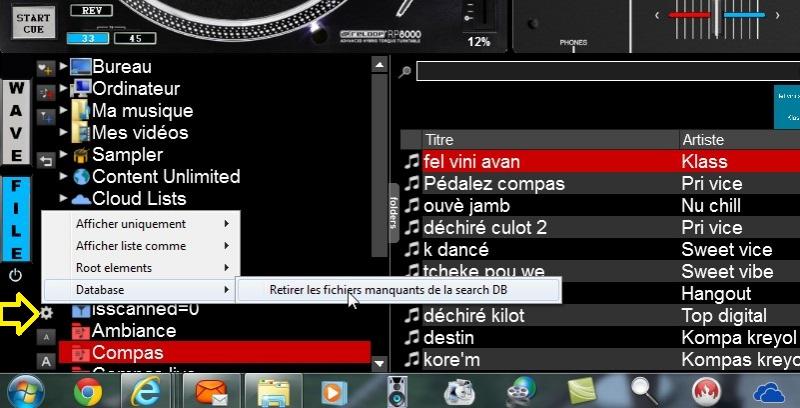The height and width of the screenshot is (408, 800).
Task: Click the add favorite folder heart icon
Action: pos(46,68)
